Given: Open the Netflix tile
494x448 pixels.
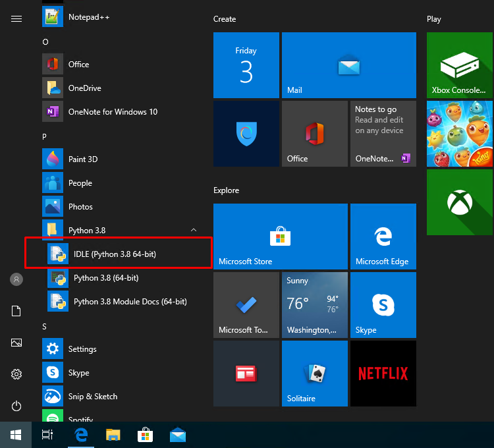Looking at the screenshot, I should pos(383,374).
